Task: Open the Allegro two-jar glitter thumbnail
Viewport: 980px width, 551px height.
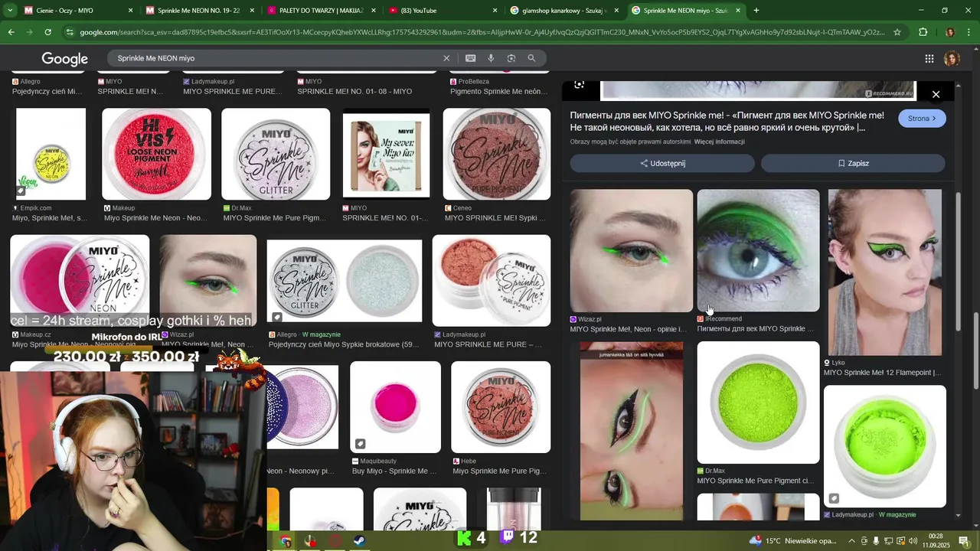Action: [x=345, y=281]
